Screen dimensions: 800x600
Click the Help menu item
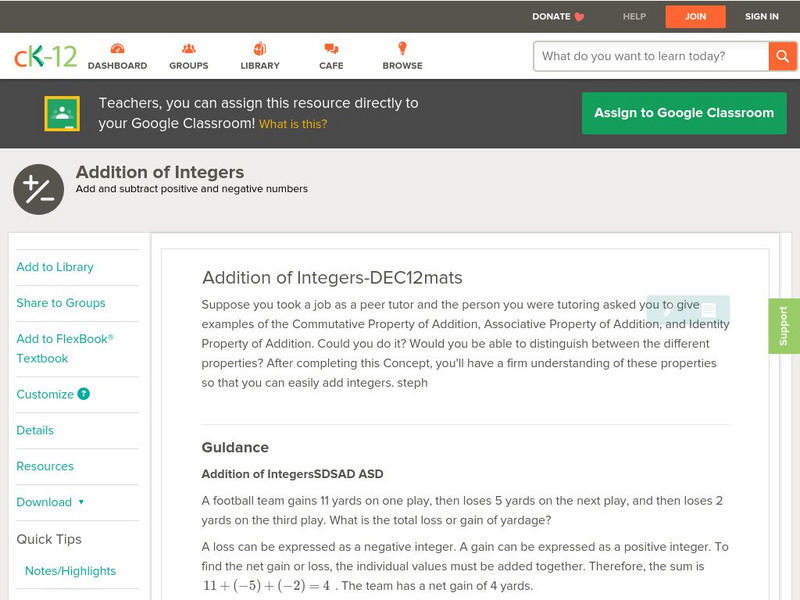pos(634,17)
